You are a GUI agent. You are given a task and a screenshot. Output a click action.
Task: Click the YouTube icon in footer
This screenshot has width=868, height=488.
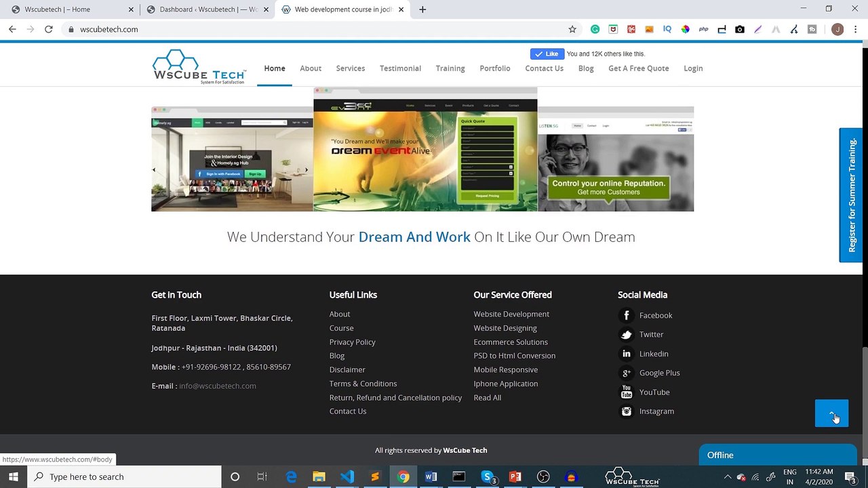click(627, 392)
